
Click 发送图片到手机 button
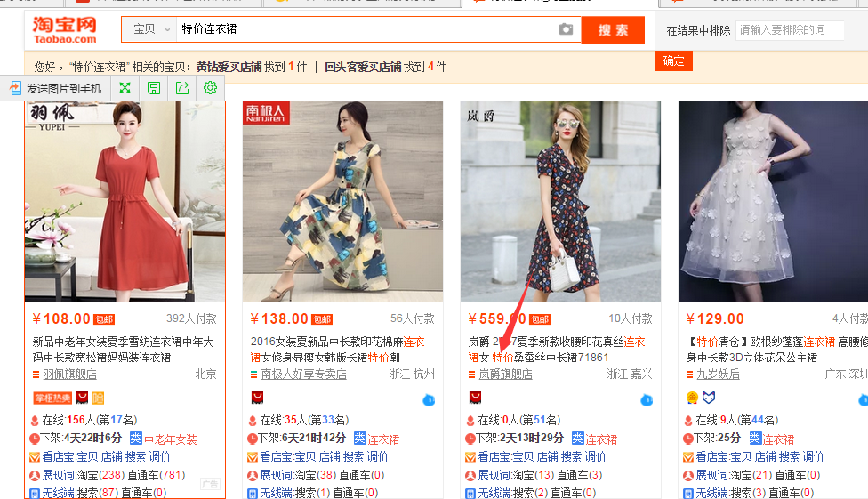click(56, 88)
